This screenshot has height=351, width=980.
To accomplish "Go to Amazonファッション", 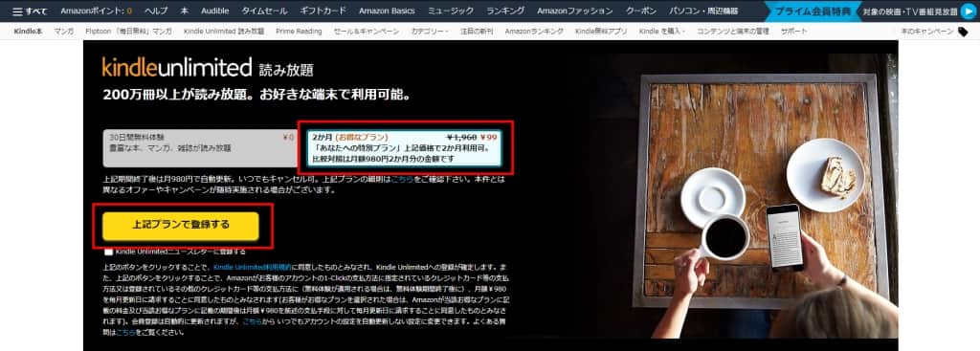I will pos(575,11).
